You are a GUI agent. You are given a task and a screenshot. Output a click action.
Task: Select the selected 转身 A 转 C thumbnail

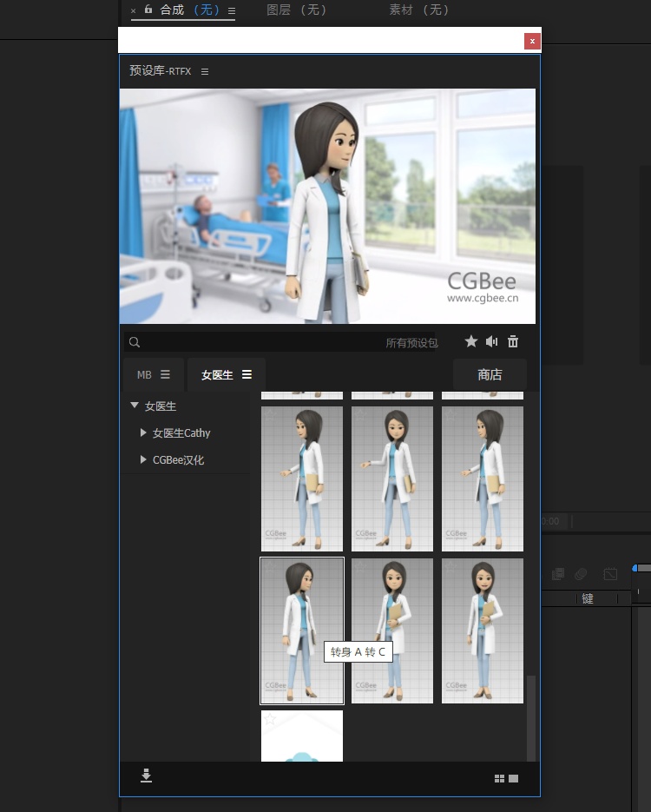click(x=302, y=630)
